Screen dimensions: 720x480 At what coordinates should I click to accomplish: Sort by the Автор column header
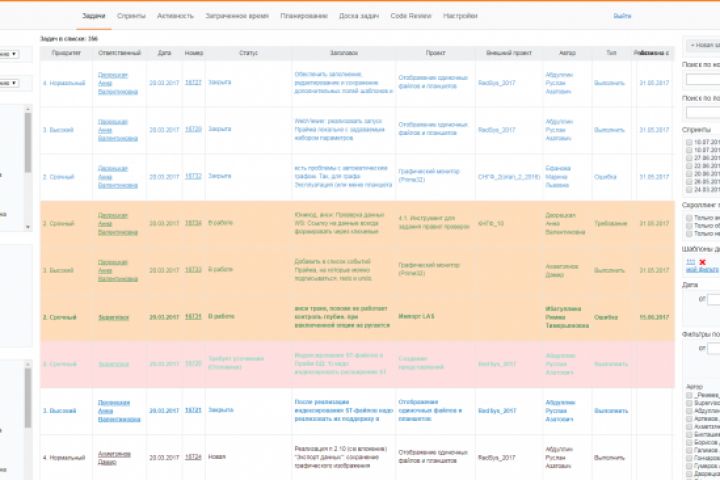click(567, 53)
